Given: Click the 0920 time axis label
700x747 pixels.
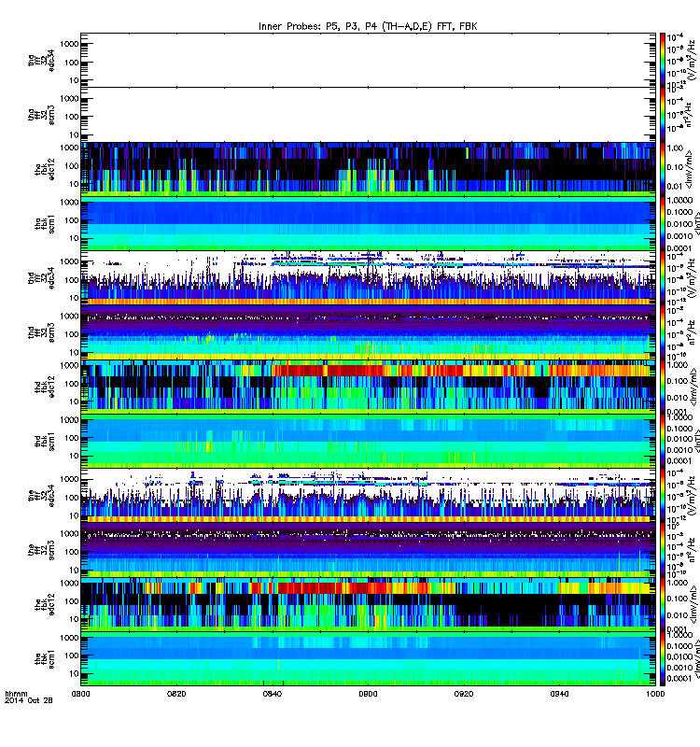Looking at the screenshot, I should pyautogui.click(x=464, y=694).
